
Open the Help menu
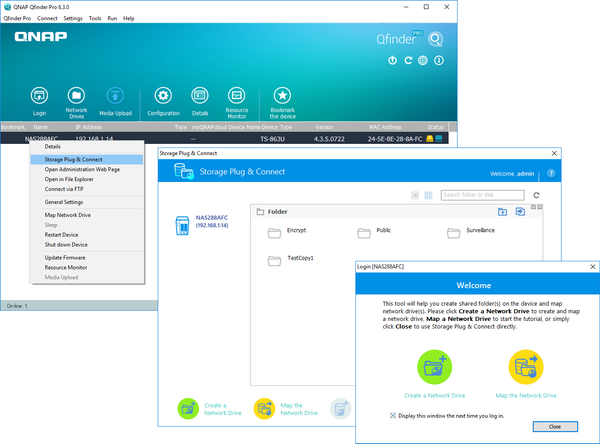[x=129, y=18]
